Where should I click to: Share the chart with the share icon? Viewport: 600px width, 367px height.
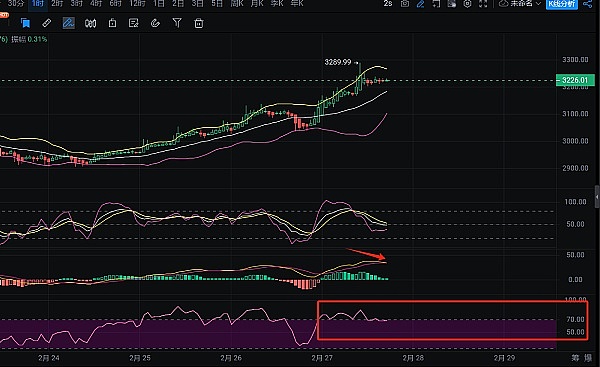(x=587, y=3)
